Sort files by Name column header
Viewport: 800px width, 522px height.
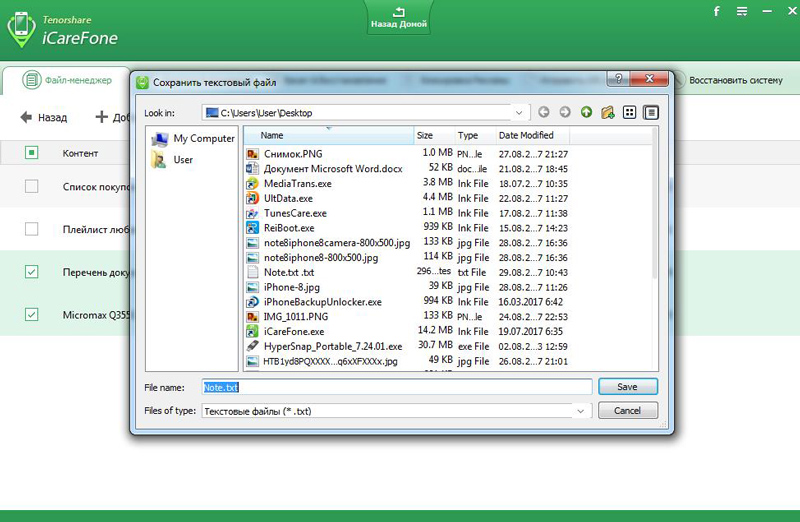pos(329,135)
